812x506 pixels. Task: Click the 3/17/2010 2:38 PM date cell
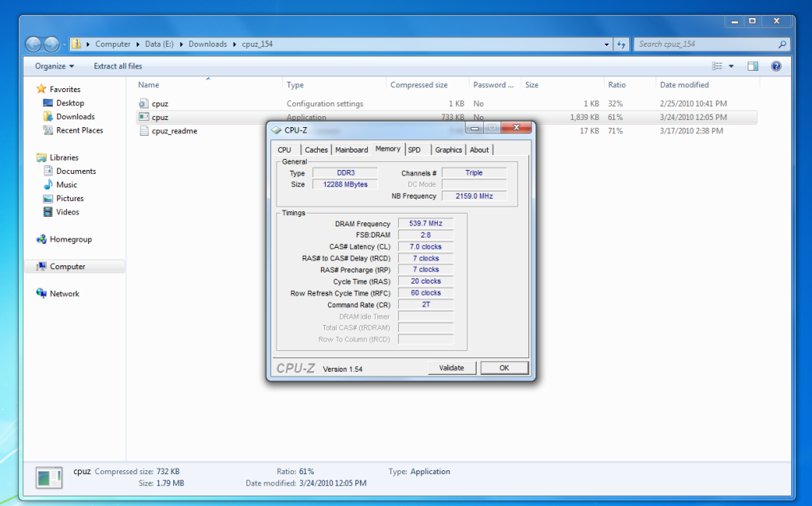pyautogui.click(x=691, y=131)
